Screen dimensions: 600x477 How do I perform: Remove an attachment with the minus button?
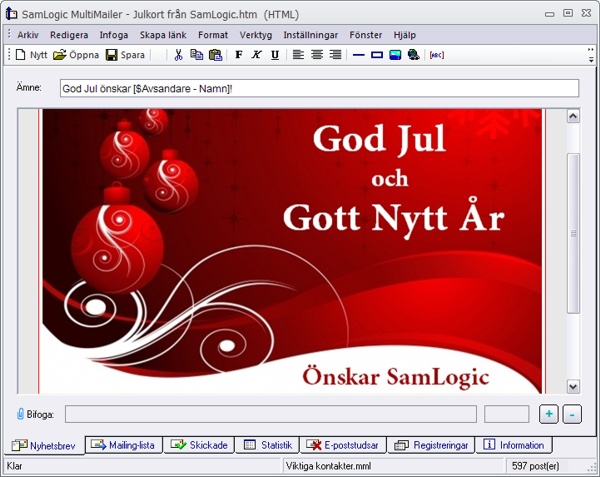[572, 414]
